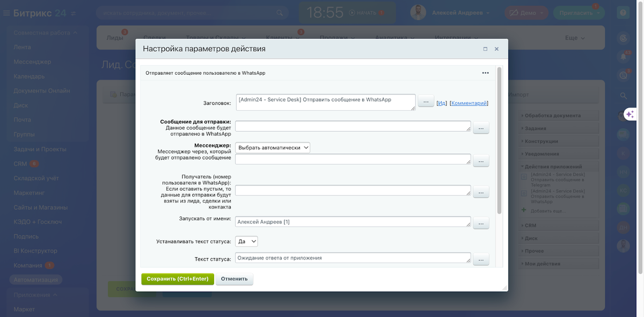
Task: Save with Сохранить (Ctrl+Enter) button
Action: 178,279
